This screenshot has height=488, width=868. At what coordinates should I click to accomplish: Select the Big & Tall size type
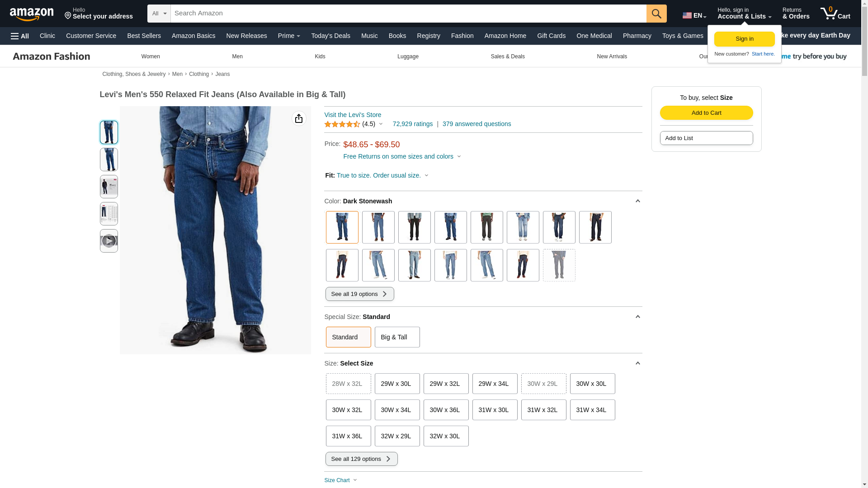(x=396, y=337)
